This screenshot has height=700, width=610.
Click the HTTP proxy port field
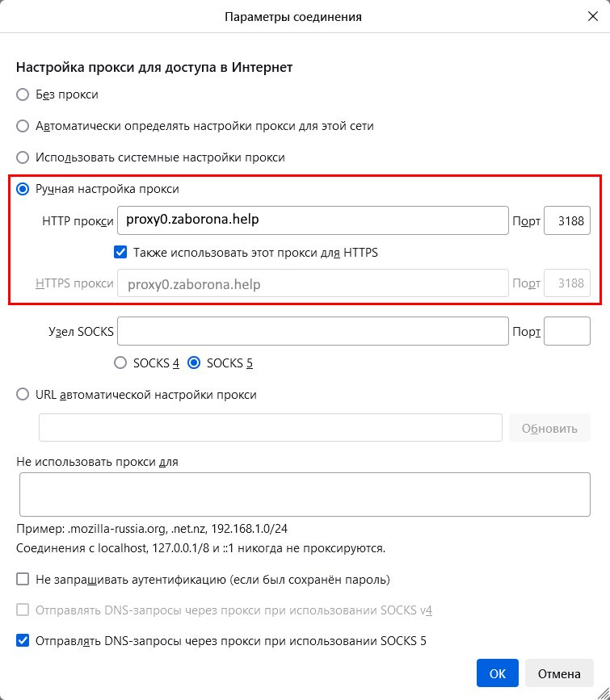(x=566, y=220)
